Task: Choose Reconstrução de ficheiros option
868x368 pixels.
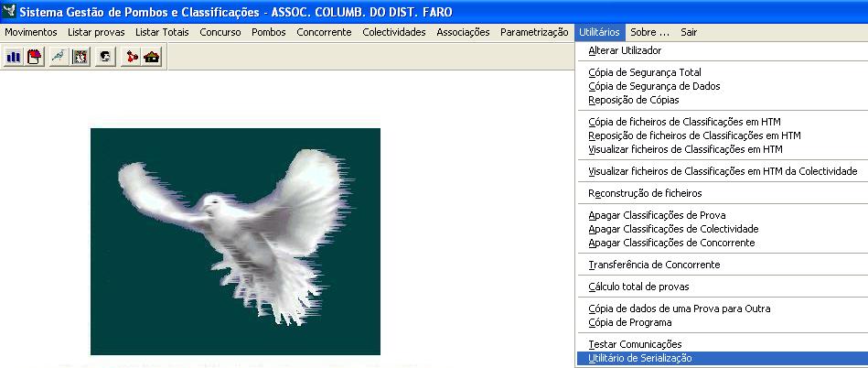Action: [645, 193]
